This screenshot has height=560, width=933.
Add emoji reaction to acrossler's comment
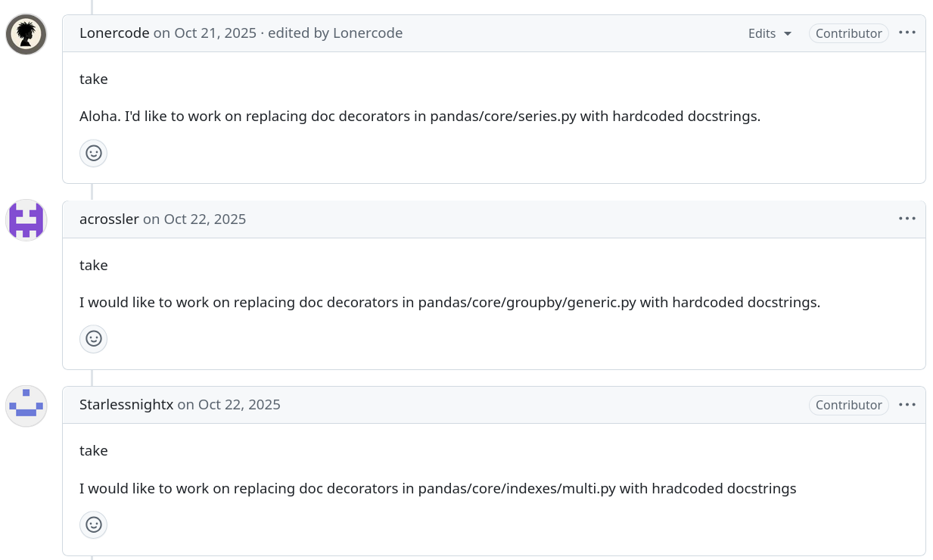[x=93, y=338]
